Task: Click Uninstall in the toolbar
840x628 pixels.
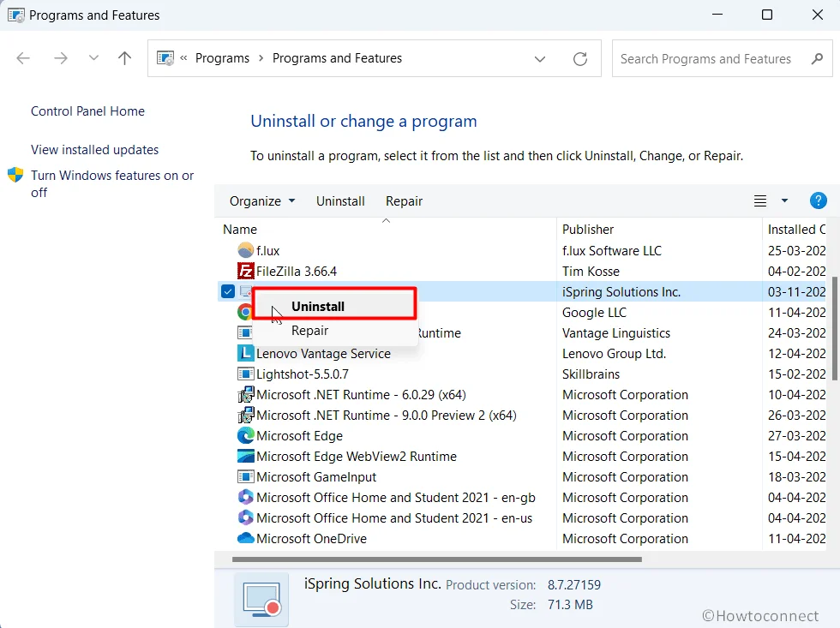Action: pyautogui.click(x=340, y=200)
